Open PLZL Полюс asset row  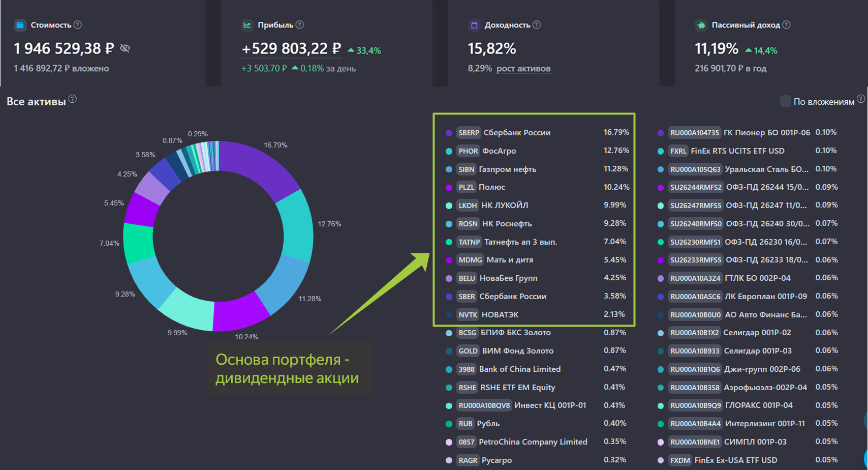tap(537, 187)
